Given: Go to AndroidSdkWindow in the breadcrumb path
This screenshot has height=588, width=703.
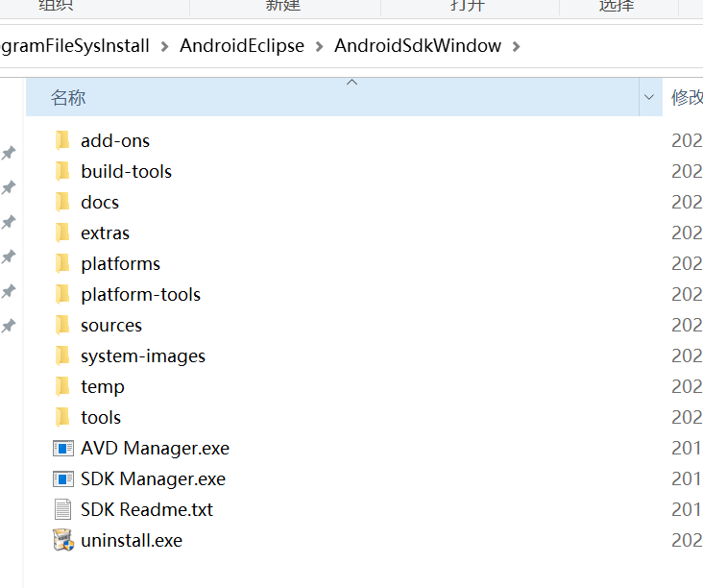Looking at the screenshot, I should [418, 46].
